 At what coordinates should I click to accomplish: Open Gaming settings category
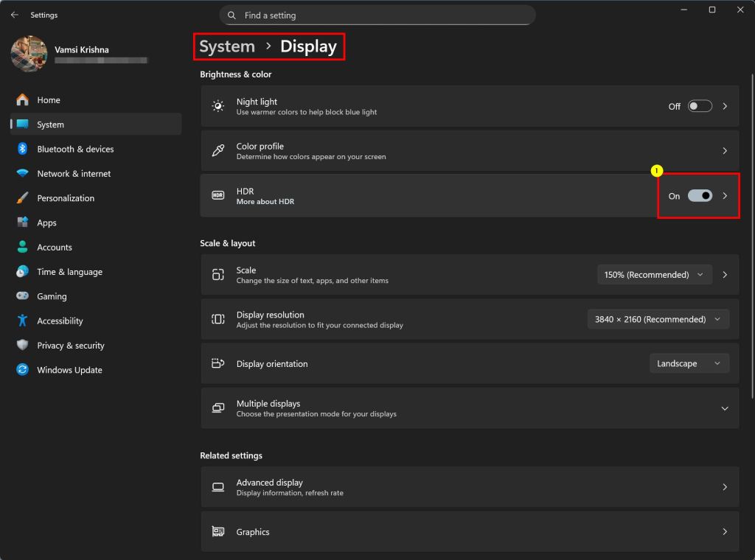click(x=96, y=296)
